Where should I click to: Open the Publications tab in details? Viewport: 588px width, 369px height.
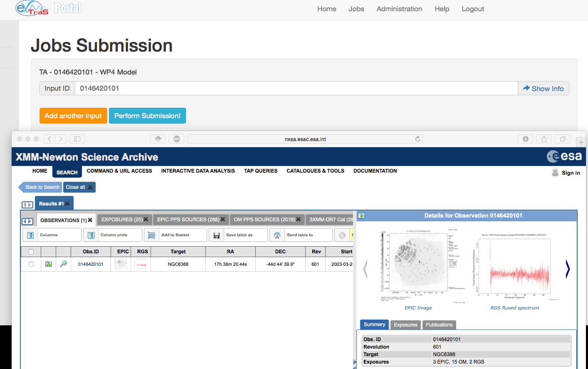439,325
